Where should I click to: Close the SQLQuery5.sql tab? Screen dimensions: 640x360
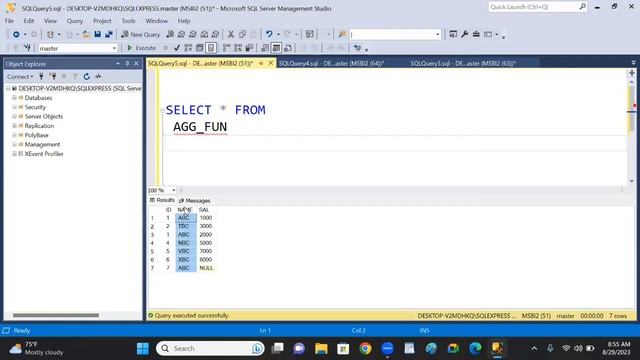271,63
